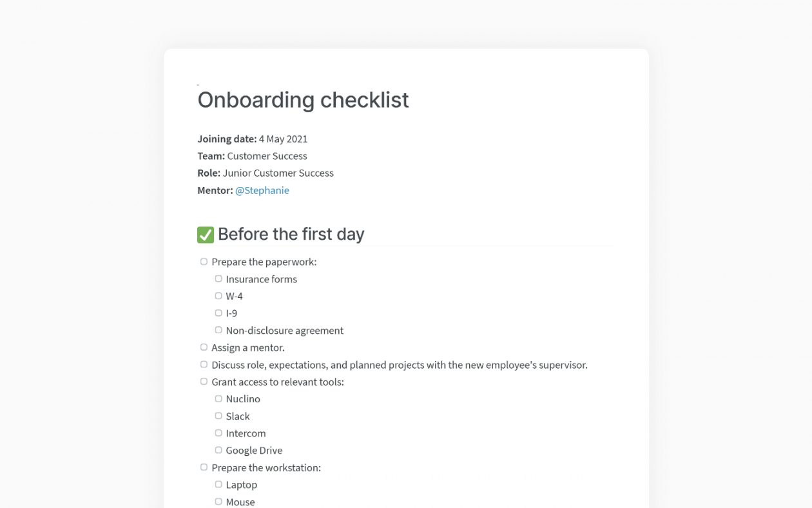Tick the Nuclino checkbox

[x=218, y=399]
